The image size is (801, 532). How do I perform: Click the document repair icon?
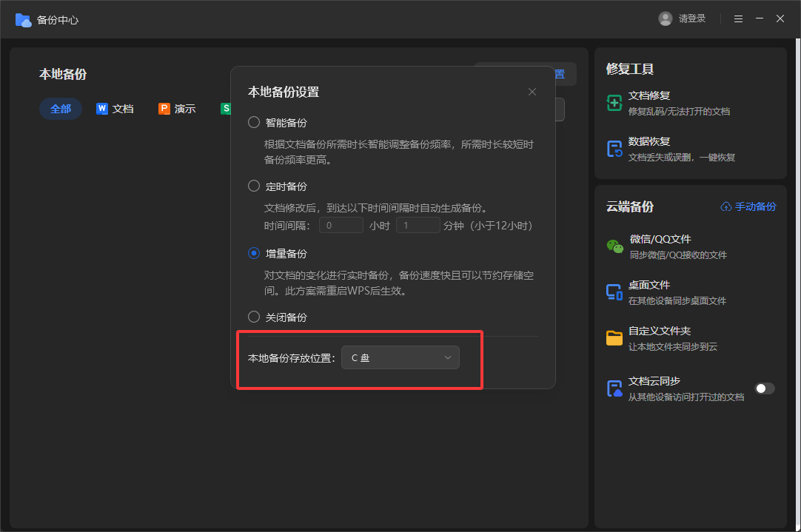point(614,103)
